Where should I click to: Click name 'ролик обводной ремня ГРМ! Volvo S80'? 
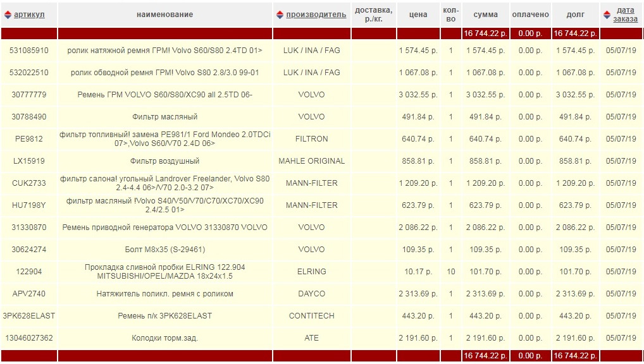(164, 73)
